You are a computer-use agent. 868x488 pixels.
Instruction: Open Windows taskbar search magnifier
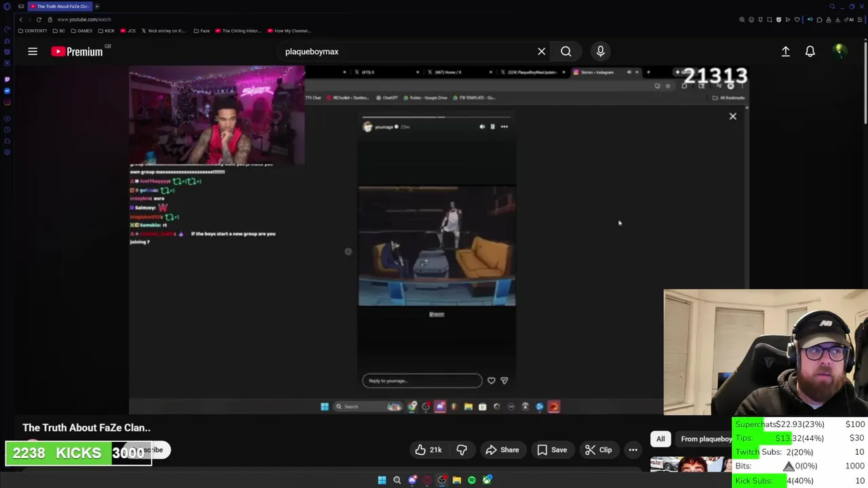pos(397,480)
